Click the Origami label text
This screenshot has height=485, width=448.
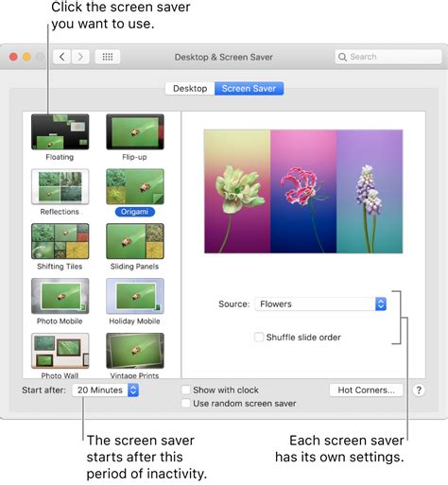click(x=135, y=212)
